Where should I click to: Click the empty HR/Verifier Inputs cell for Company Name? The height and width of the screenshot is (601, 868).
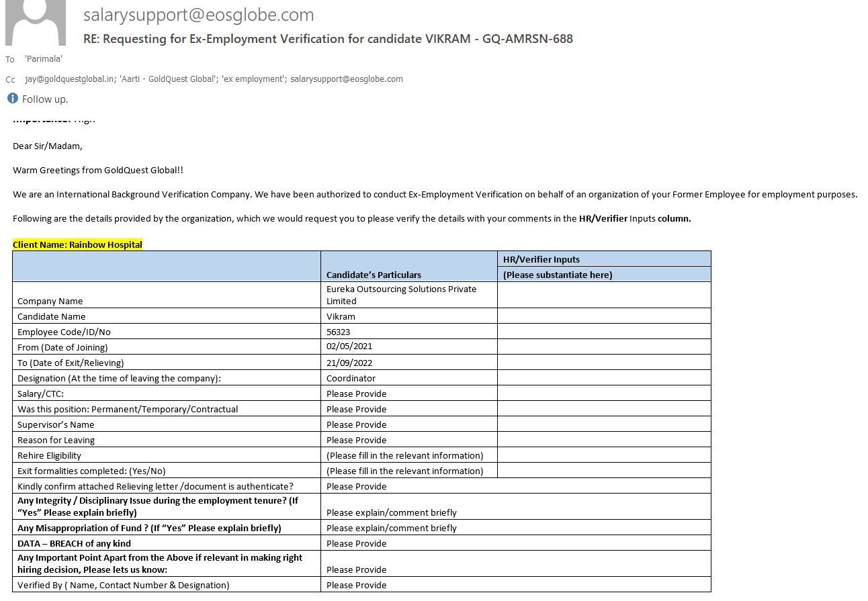point(604,295)
